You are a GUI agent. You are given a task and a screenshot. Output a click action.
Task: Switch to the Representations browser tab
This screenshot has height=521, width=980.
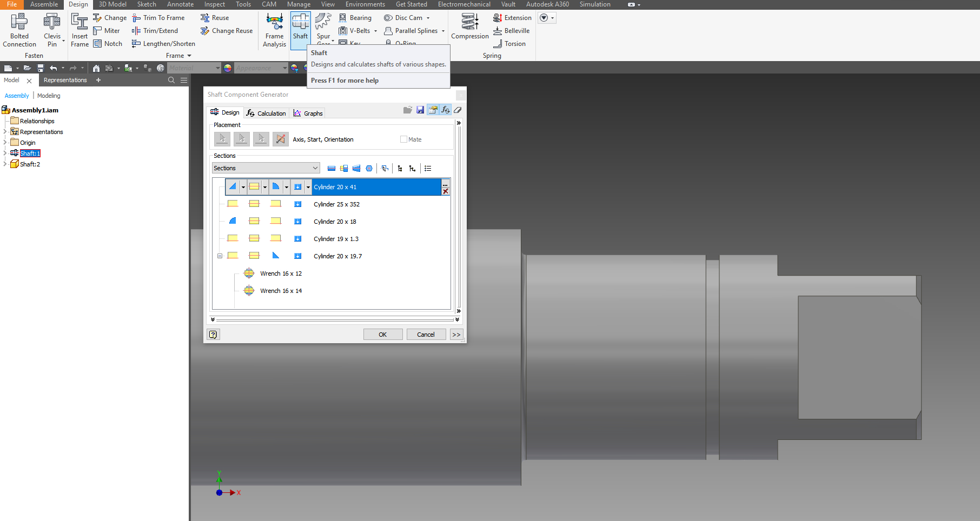pyautogui.click(x=65, y=80)
